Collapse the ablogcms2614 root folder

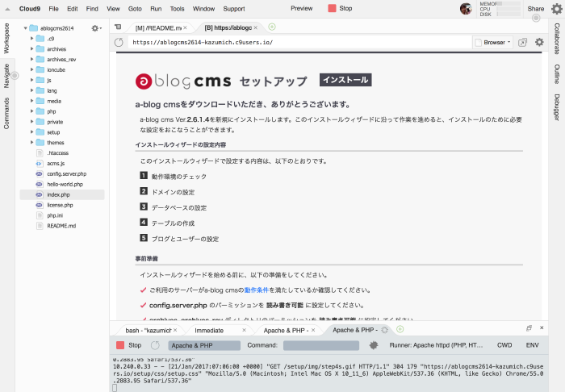[25, 28]
